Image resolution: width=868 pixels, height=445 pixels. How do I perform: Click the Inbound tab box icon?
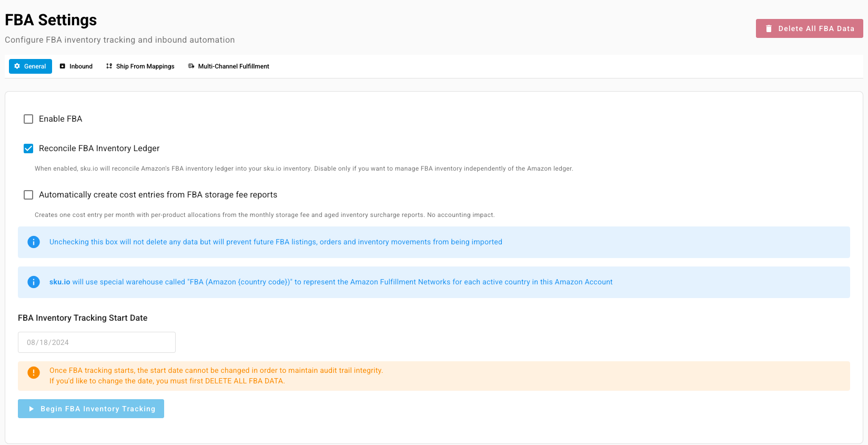(63, 66)
